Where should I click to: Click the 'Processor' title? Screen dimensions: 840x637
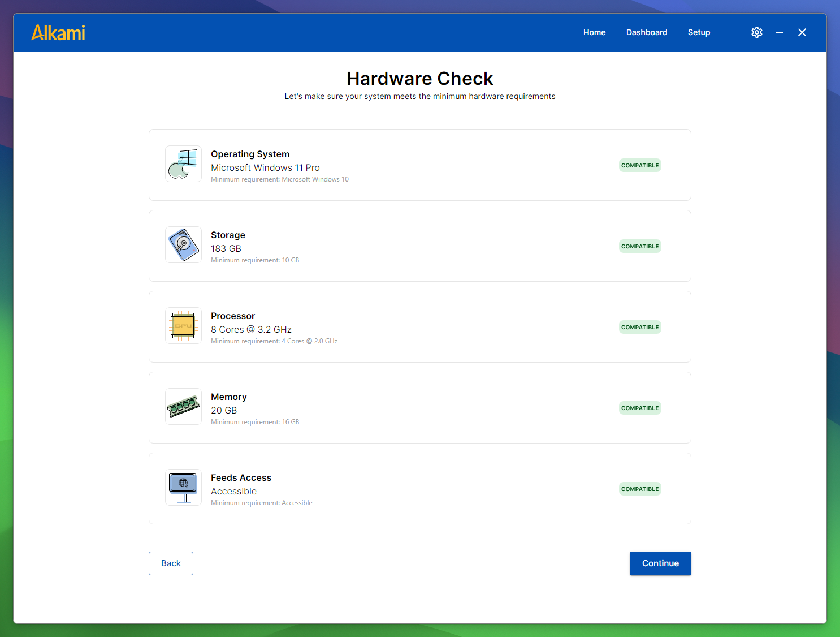(233, 316)
